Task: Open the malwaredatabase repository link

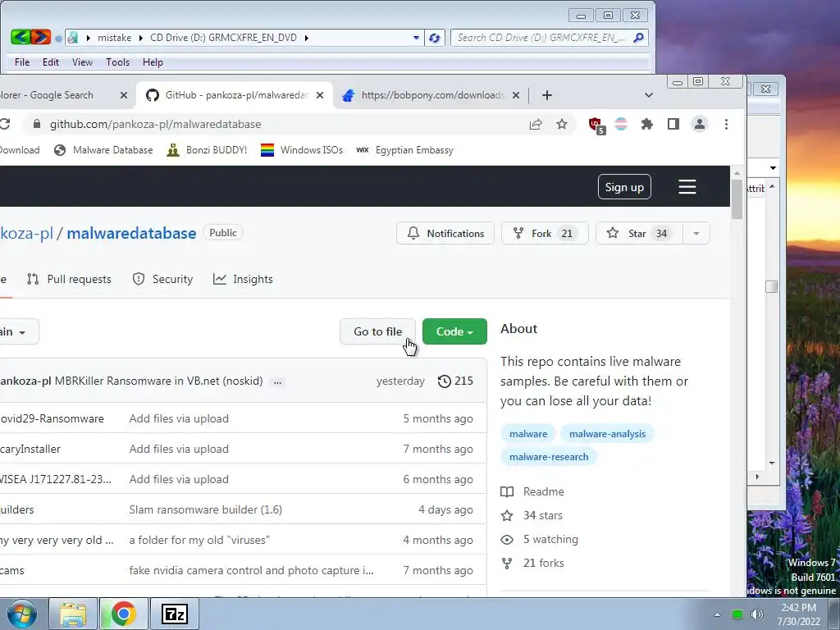Action: click(131, 233)
